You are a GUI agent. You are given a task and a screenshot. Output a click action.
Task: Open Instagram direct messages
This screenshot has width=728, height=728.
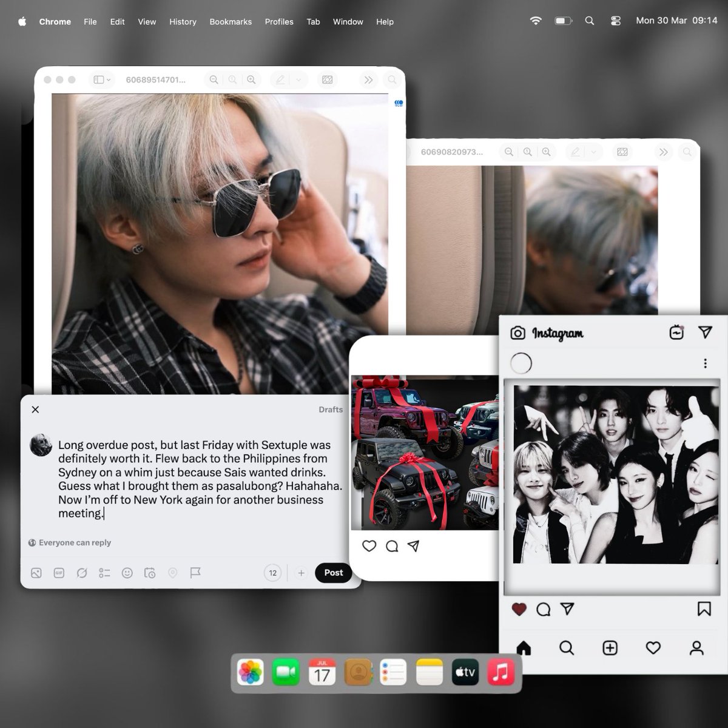click(705, 332)
